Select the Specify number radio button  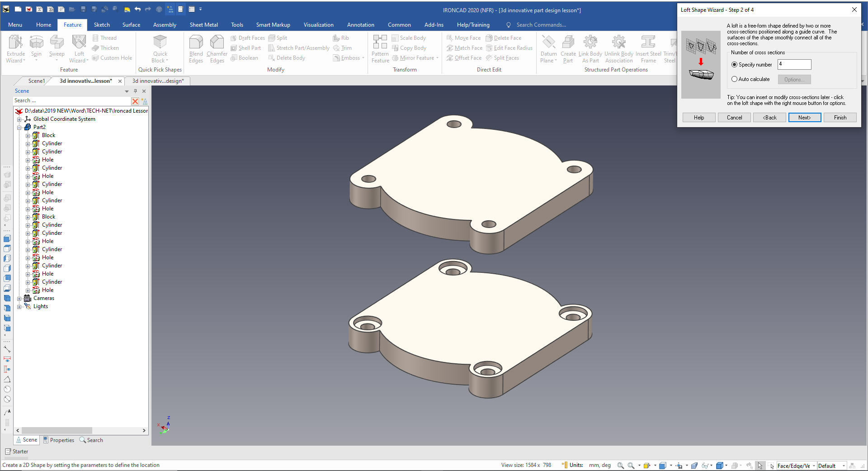[x=734, y=65]
